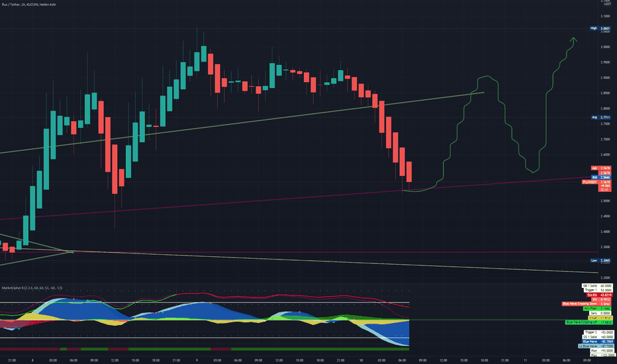Select the Blue Wave Crossing Down label
The width and height of the screenshot is (617, 364).
[587, 304]
